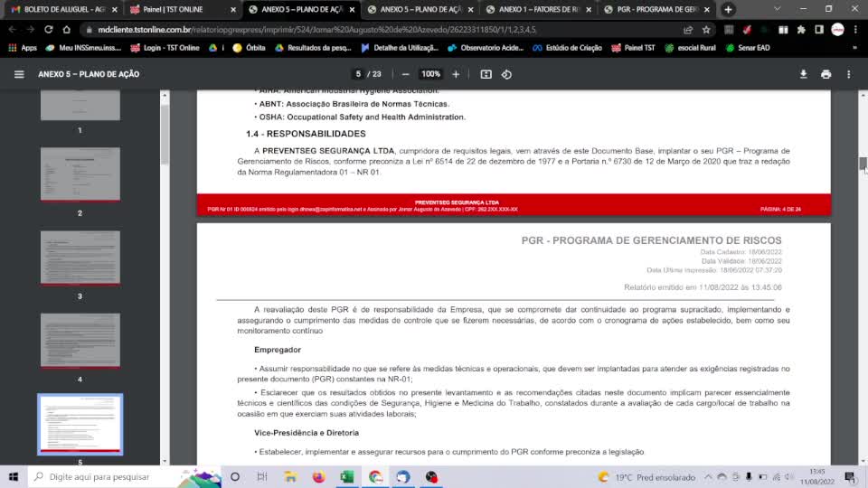Rotate the PDF document counterclockwise
Viewport: 868px width, 488px height.
(x=506, y=74)
